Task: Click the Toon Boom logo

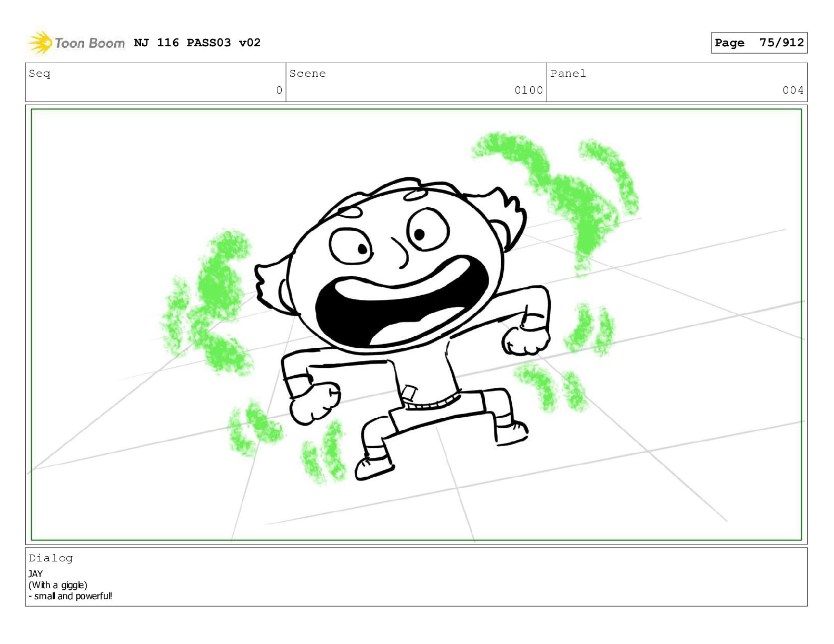Action: point(76,43)
